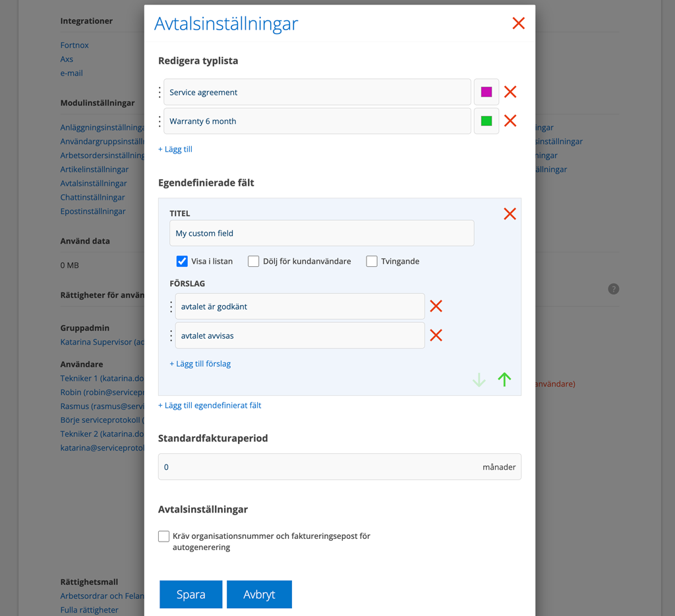
Task: Open Arbetsordersinställningar in background page
Action: (102, 155)
